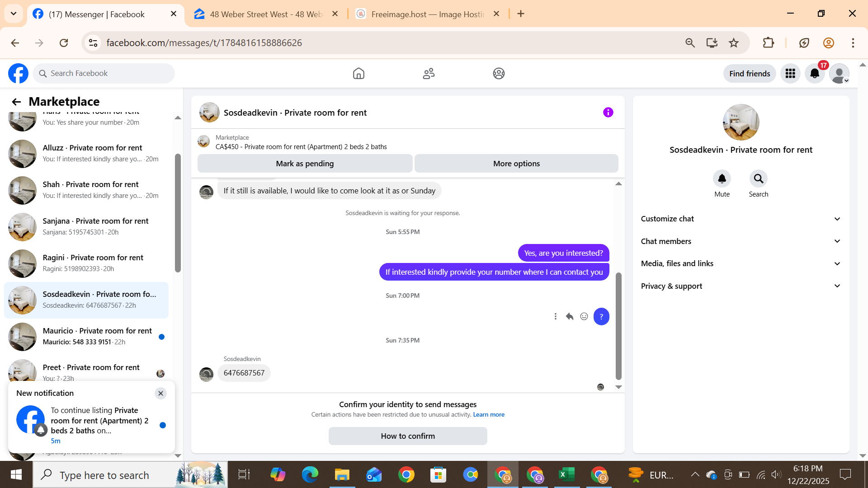Click the emoji react icon on the message
Image resolution: width=868 pixels, height=488 pixels.
(x=584, y=316)
